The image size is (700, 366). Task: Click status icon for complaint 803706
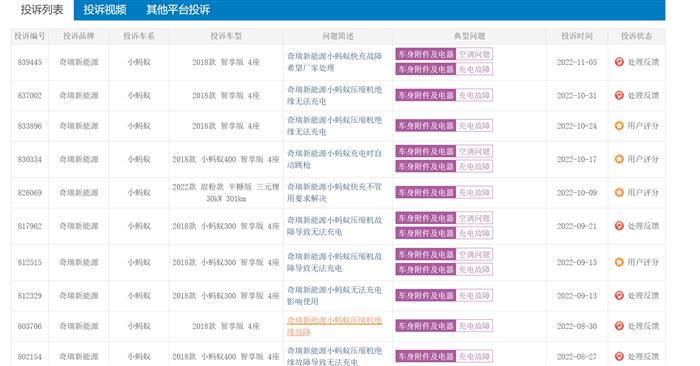pos(619,326)
